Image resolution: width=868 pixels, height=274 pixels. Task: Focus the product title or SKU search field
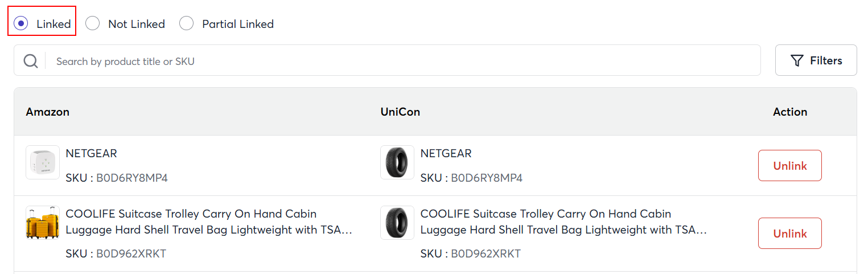coord(398,61)
